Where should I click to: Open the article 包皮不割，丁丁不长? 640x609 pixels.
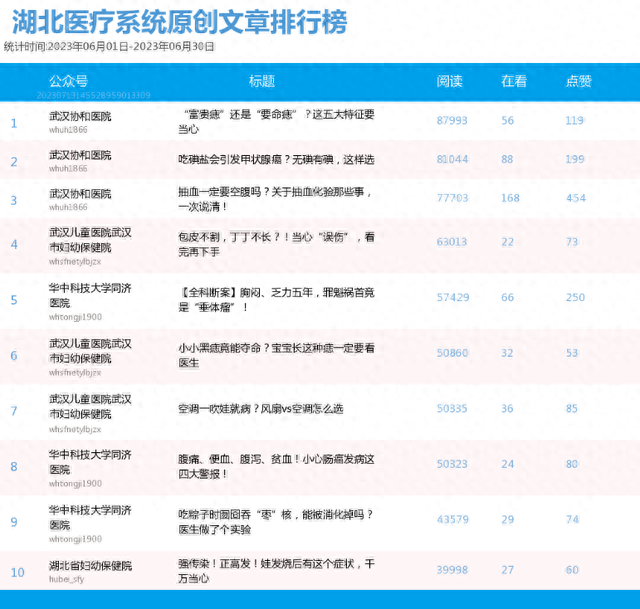tap(276, 244)
